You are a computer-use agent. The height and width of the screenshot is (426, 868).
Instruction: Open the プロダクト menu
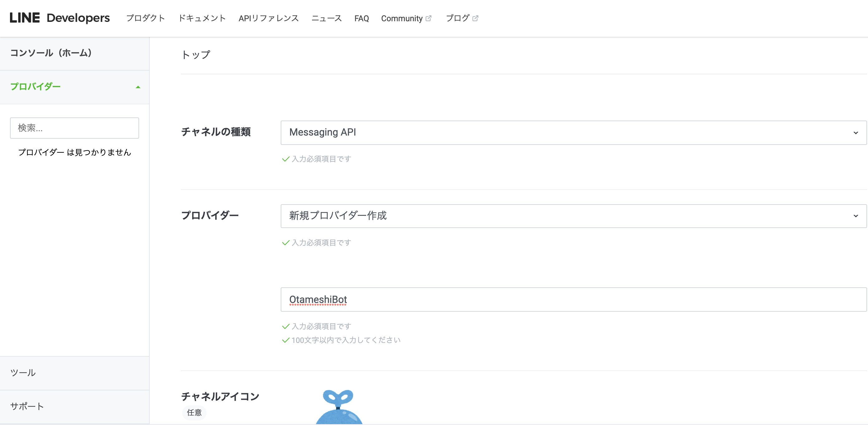(x=146, y=18)
